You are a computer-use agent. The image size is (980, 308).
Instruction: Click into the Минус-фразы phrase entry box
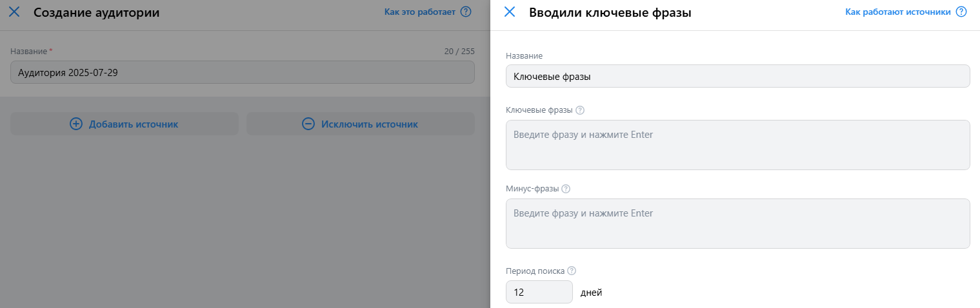click(x=738, y=224)
